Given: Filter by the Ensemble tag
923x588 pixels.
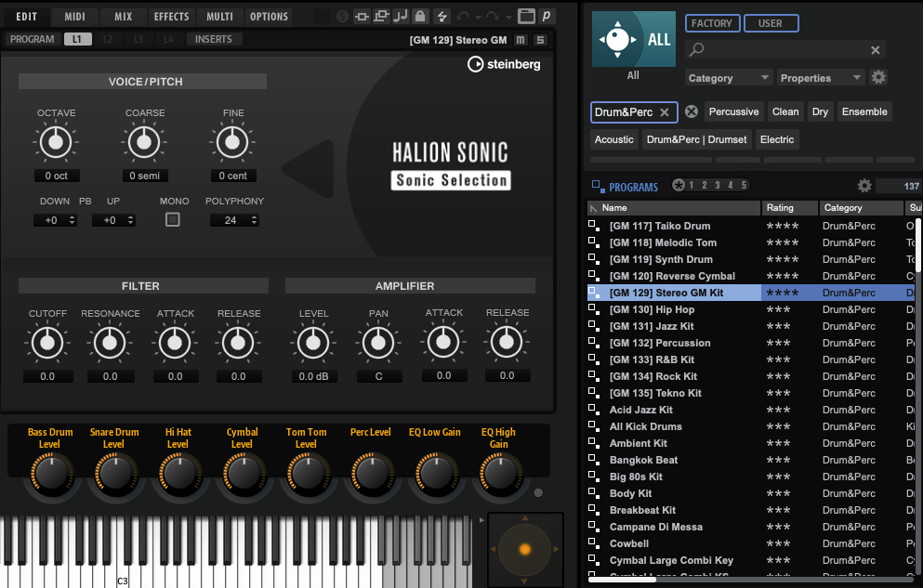Looking at the screenshot, I should [x=864, y=111].
